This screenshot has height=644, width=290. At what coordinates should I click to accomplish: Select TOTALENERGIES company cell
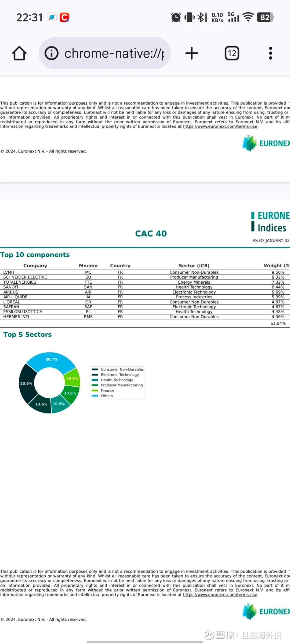pyautogui.click(x=20, y=282)
